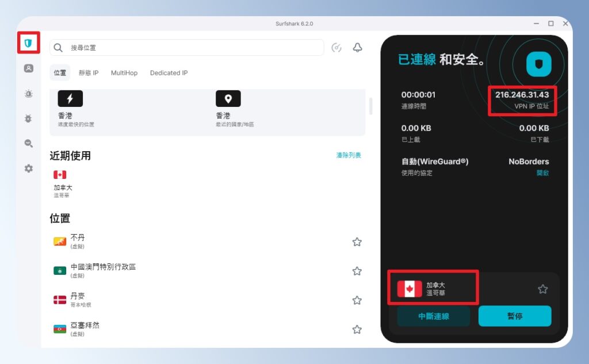Favorite the connected 加拿大 server
Screen dimensions: 589x364
point(542,289)
